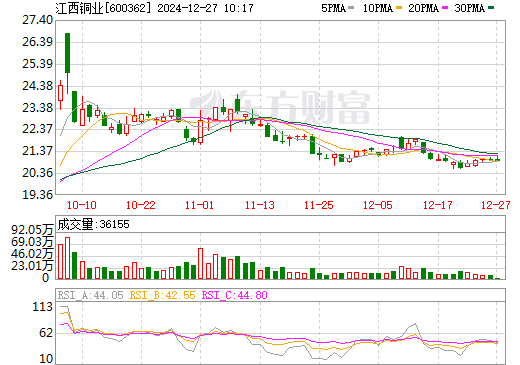The image size is (520, 365).
Task: Select the 12-05 date axis label
Action: [378, 205]
